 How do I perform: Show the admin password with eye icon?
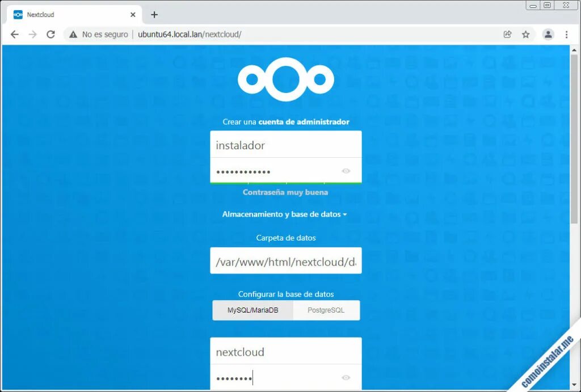click(x=346, y=171)
